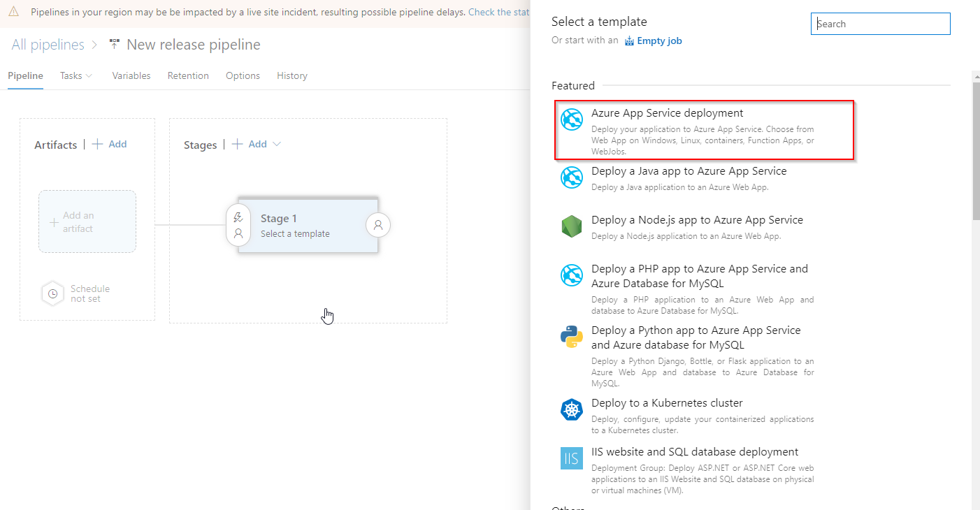The image size is (980, 510).
Task: Select Deploy a Java app to Azure App Service
Action: pos(689,170)
